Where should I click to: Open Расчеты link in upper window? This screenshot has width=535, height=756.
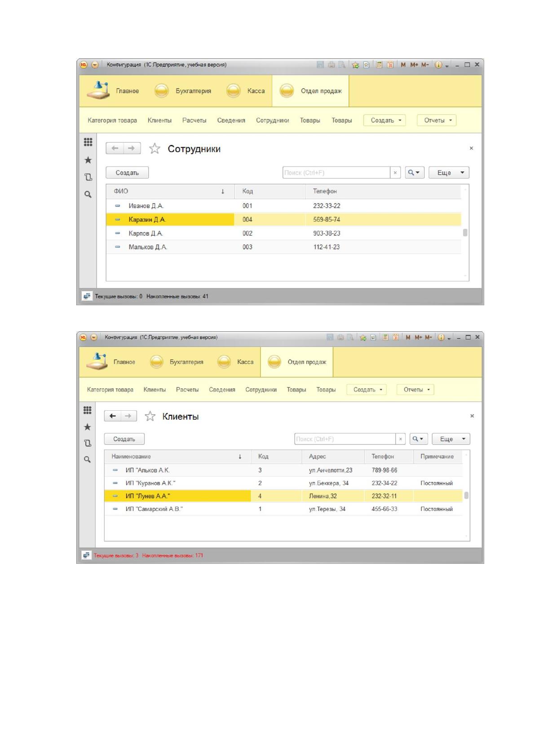pyautogui.click(x=195, y=120)
